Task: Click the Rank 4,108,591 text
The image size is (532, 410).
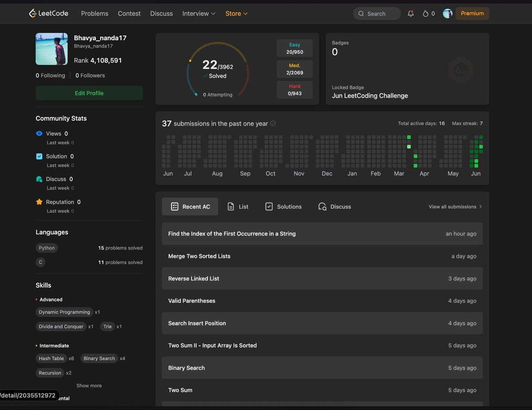Action: (x=98, y=60)
